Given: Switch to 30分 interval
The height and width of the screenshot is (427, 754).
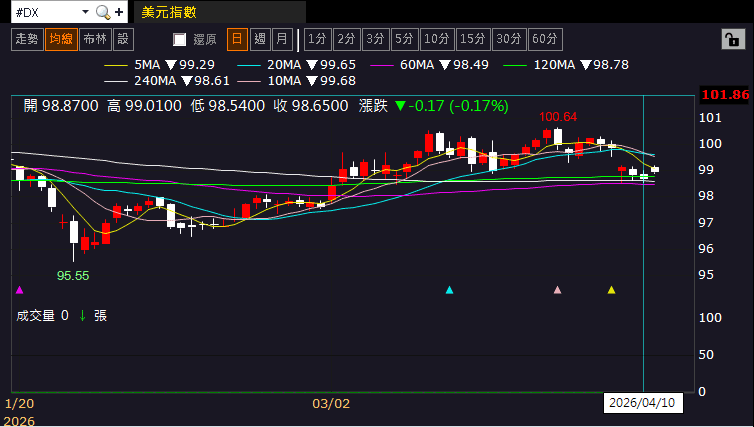Looking at the screenshot, I should click(509, 39).
